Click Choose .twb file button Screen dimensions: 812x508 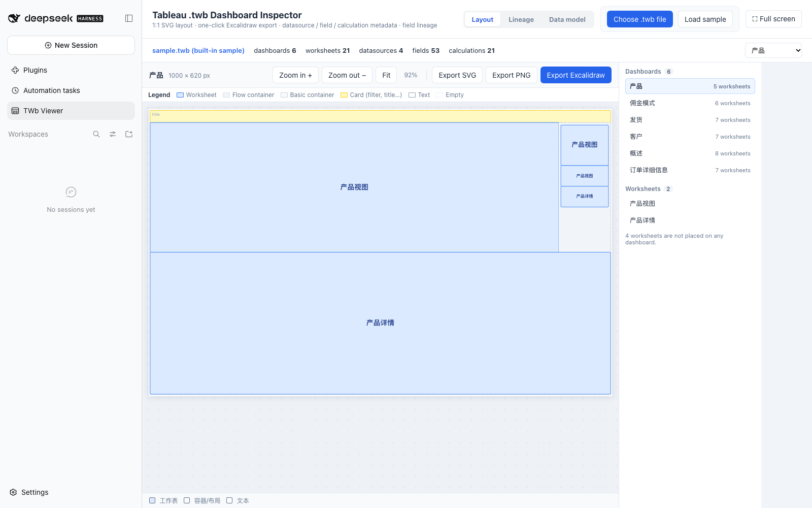[639, 19]
